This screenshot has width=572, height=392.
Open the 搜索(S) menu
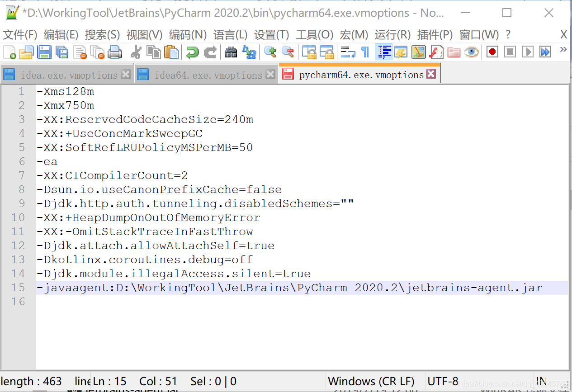[103, 35]
